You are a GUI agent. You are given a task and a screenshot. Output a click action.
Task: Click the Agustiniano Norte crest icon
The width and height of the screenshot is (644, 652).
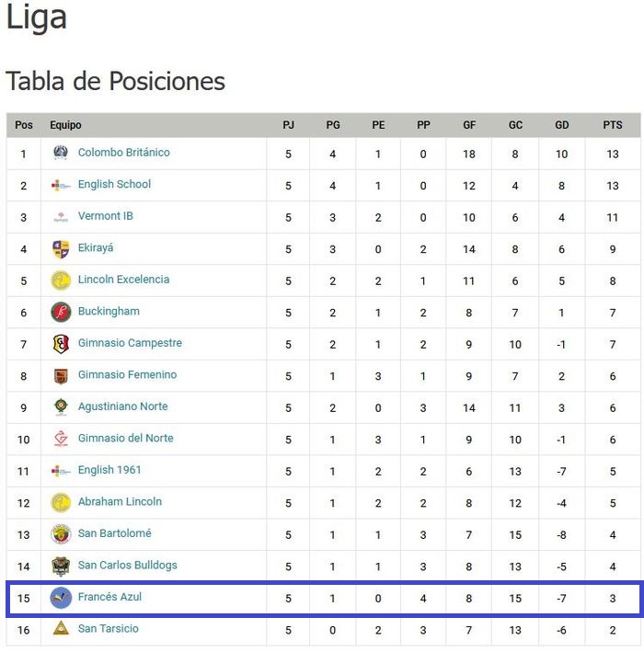point(61,406)
